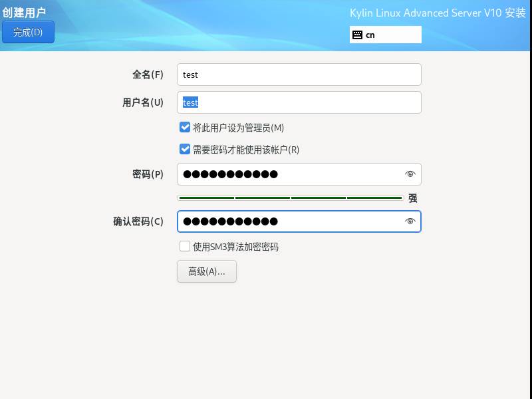This screenshot has width=532, height=399.
Task: Click the 创建用户 page title
Action: click(24, 12)
